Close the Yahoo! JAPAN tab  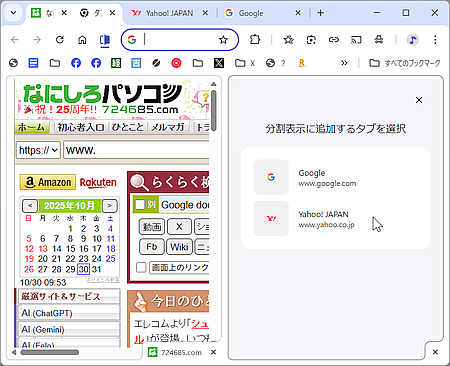click(205, 13)
